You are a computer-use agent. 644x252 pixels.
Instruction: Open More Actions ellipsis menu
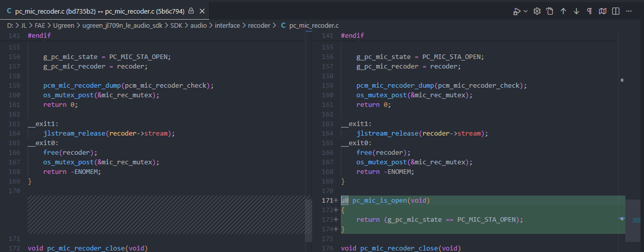(x=628, y=11)
